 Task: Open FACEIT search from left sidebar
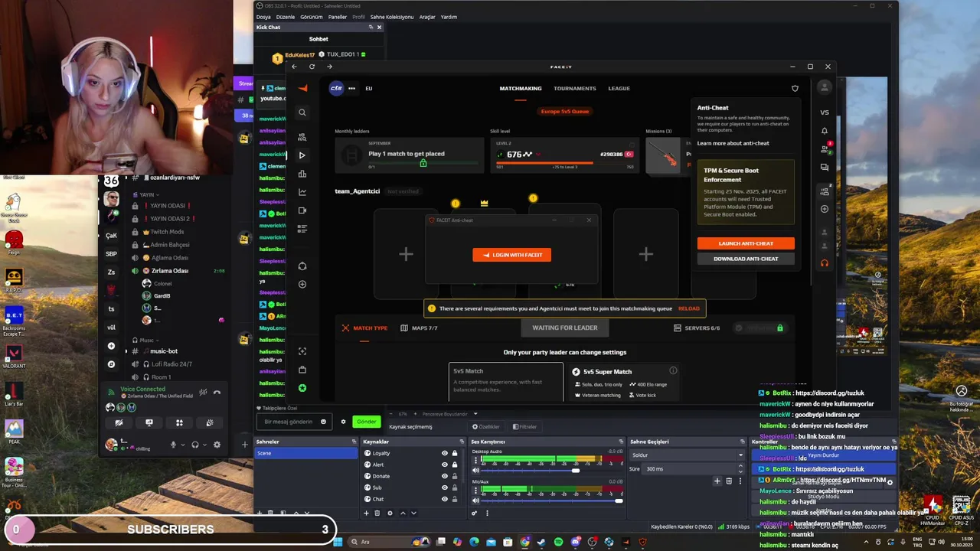pyautogui.click(x=302, y=112)
